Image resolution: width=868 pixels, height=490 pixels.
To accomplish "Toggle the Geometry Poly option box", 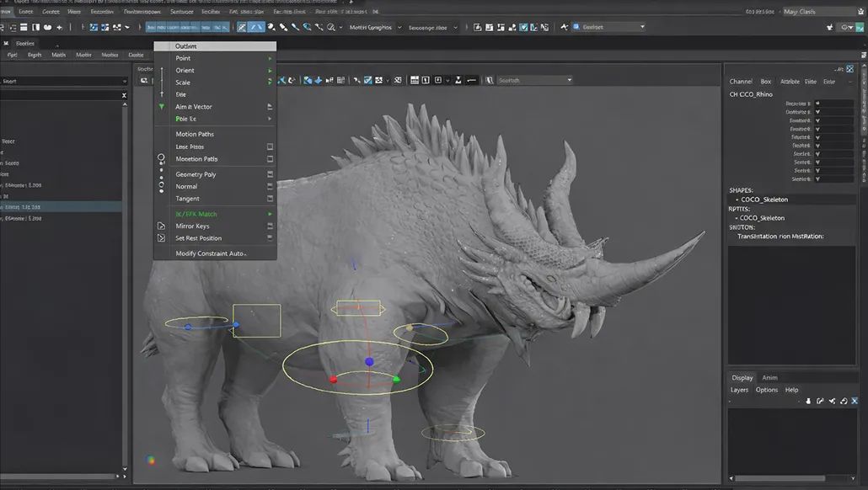I will (270, 174).
